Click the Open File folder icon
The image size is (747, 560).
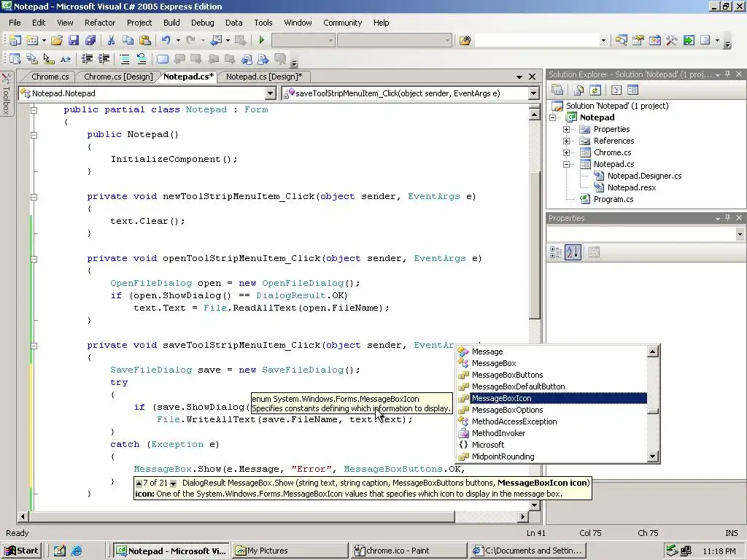(x=57, y=41)
